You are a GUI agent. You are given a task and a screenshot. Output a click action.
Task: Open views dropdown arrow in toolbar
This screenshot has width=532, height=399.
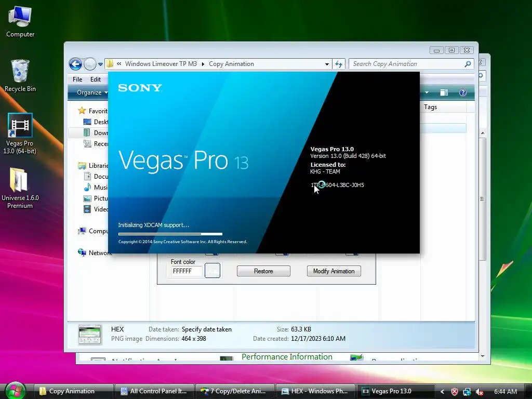tap(427, 92)
